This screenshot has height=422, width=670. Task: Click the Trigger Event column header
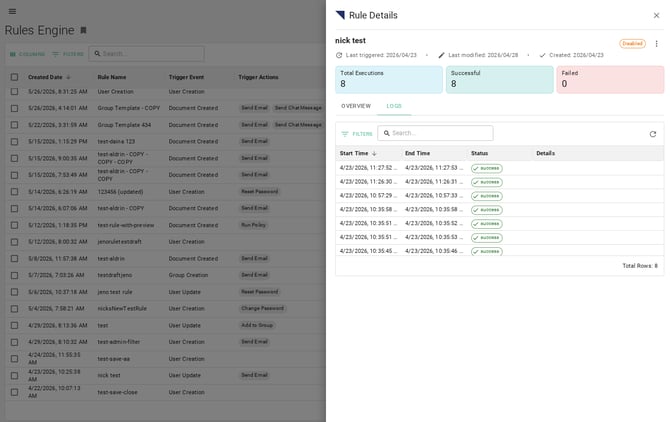(x=186, y=77)
